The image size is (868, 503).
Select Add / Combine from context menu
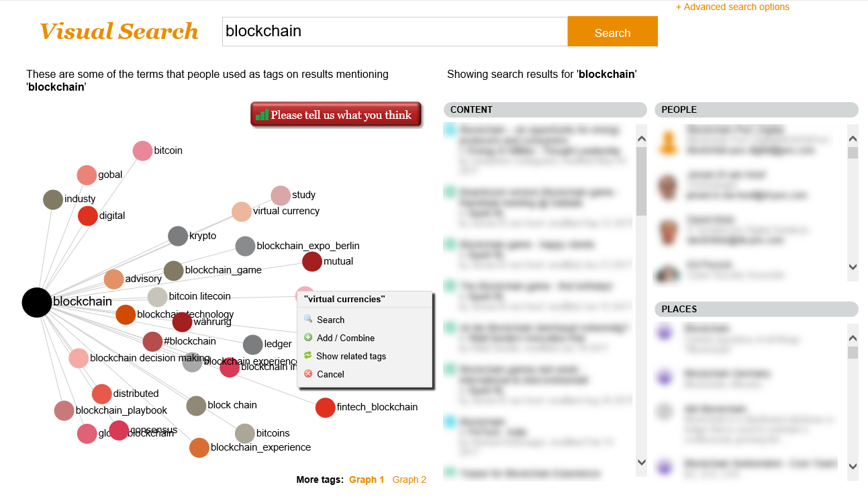(346, 338)
